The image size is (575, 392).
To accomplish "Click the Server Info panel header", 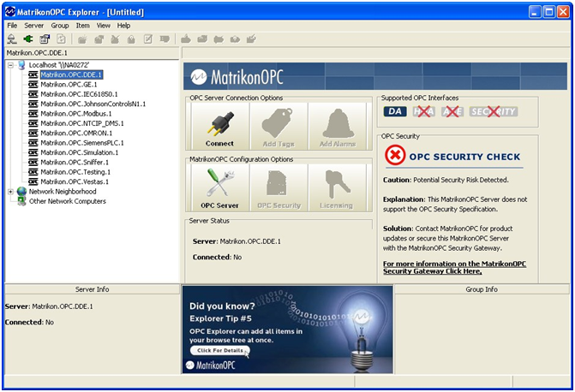I will (92, 289).
